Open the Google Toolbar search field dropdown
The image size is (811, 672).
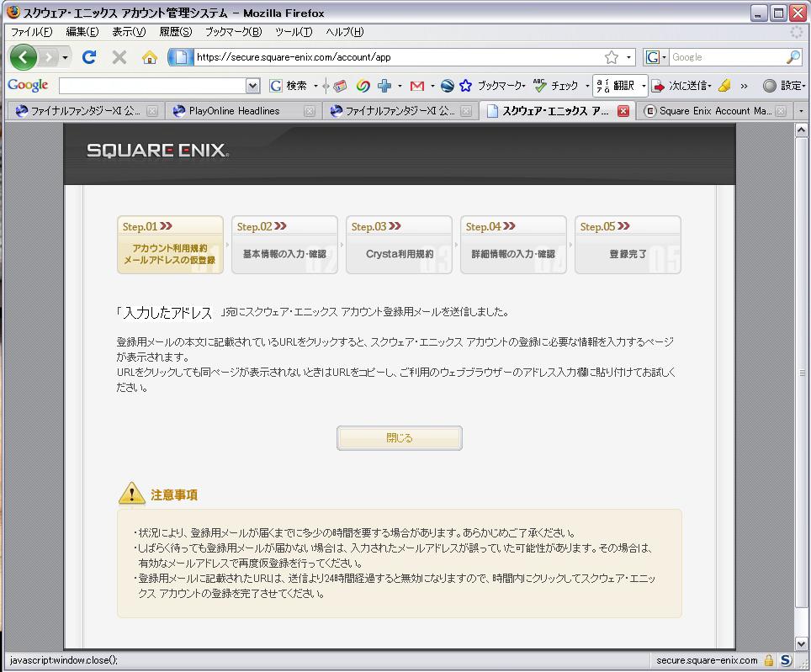[252, 86]
